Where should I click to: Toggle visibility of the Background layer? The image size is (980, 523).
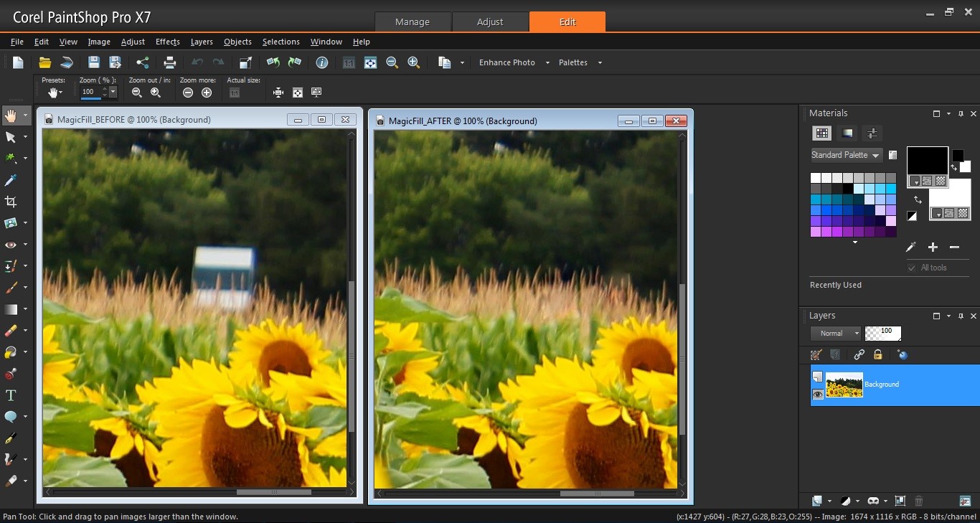click(x=817, y=395)
